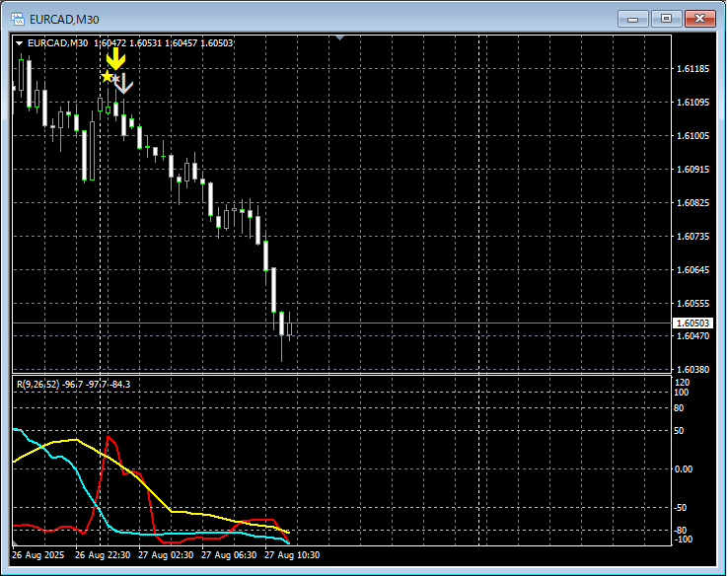The height and width of the screenshot is (576, 728).
Task: Click price scale value 1.61005
Action: pyautogui.click(x=693, y=135)
